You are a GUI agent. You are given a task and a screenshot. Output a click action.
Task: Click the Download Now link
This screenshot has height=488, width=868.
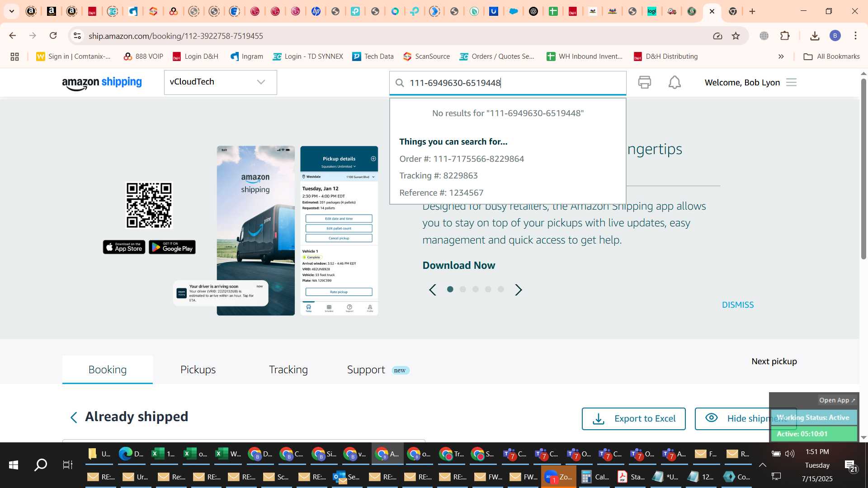tap(459, 265)
